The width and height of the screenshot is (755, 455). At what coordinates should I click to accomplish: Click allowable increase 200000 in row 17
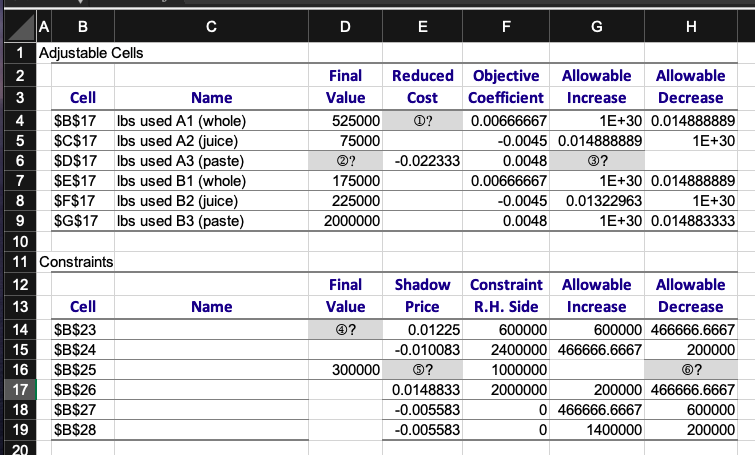[597, 390]
